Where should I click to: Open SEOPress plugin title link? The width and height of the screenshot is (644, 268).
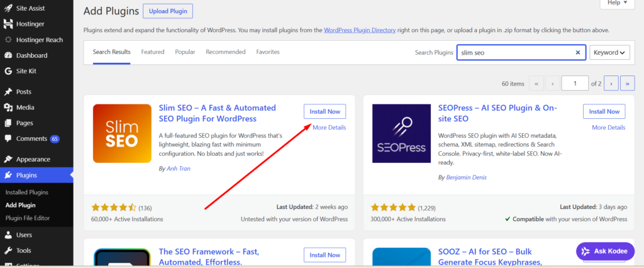pyautogui.click(x=497, y=113)
